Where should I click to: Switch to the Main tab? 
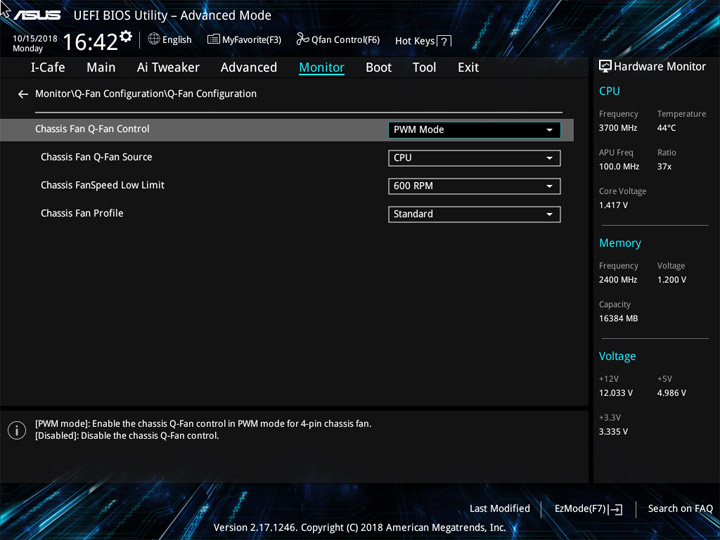(x=101, y=68)
